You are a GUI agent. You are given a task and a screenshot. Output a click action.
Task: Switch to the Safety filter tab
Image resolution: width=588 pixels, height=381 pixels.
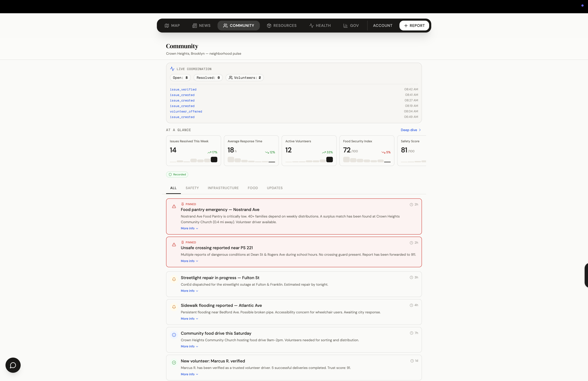pos(192,188)
